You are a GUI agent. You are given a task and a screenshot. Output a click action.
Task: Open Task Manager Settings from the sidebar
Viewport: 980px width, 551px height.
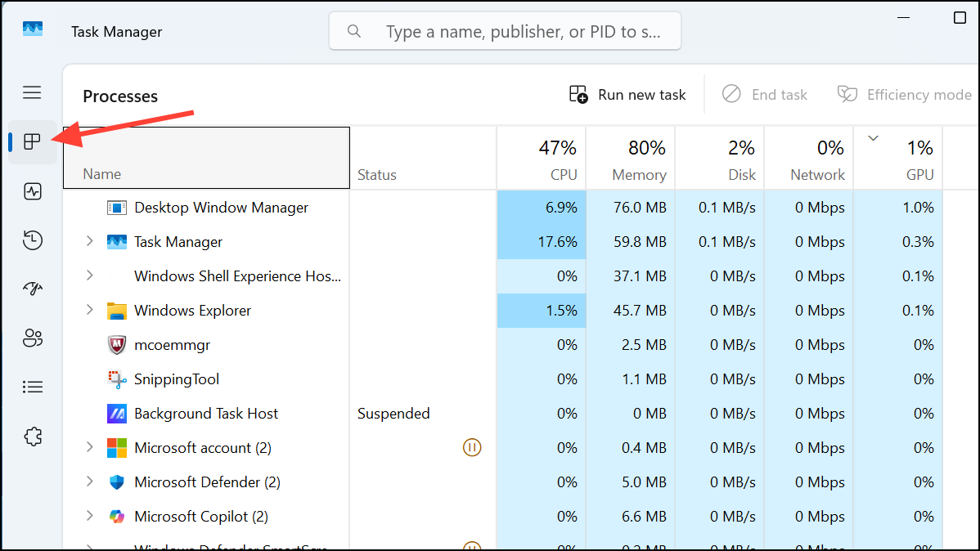[x=32, y=436]
